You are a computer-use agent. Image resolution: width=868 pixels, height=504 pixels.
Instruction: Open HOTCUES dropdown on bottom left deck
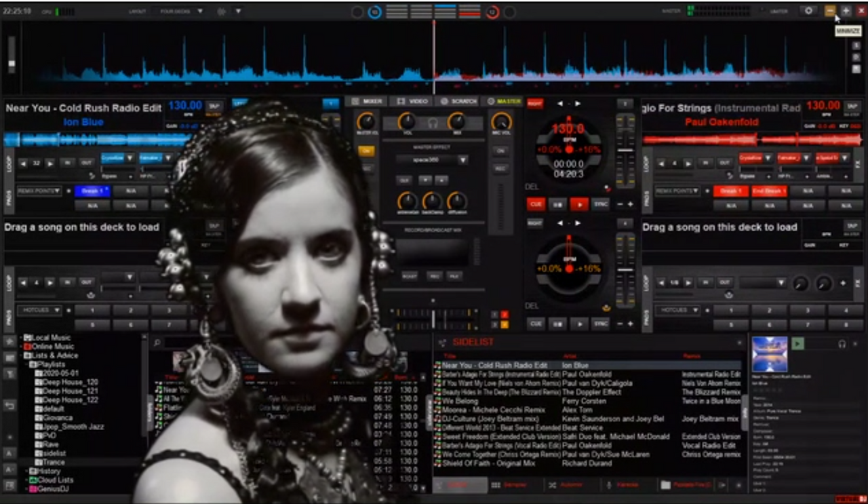39,310
